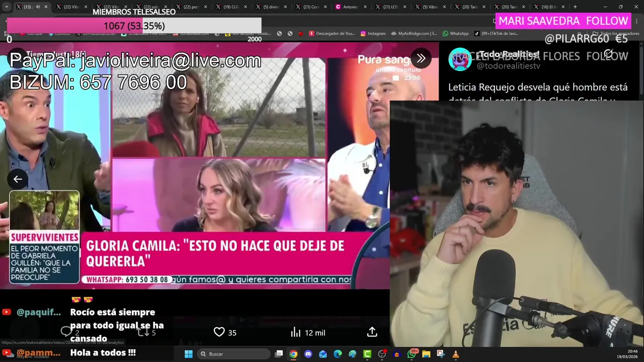Close the active (13) browser tab
This screenshot has height=362, width=644.
tap(46, 7)
